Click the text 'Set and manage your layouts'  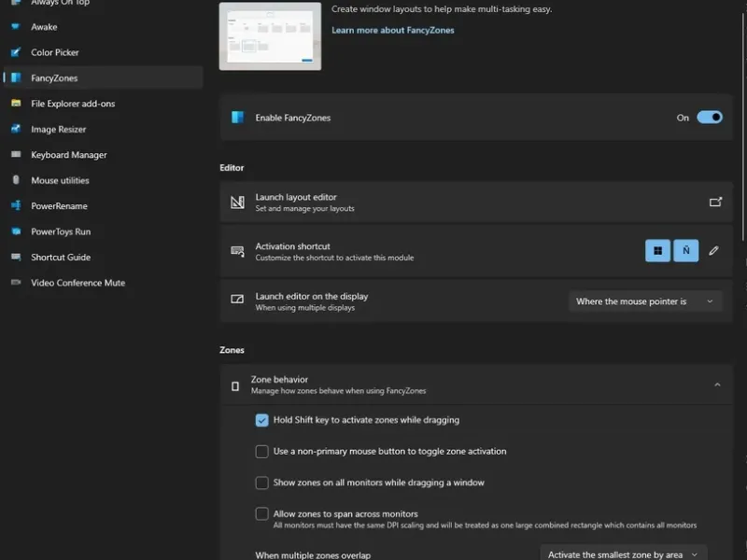pyautogui.click(x=304, y=208)
